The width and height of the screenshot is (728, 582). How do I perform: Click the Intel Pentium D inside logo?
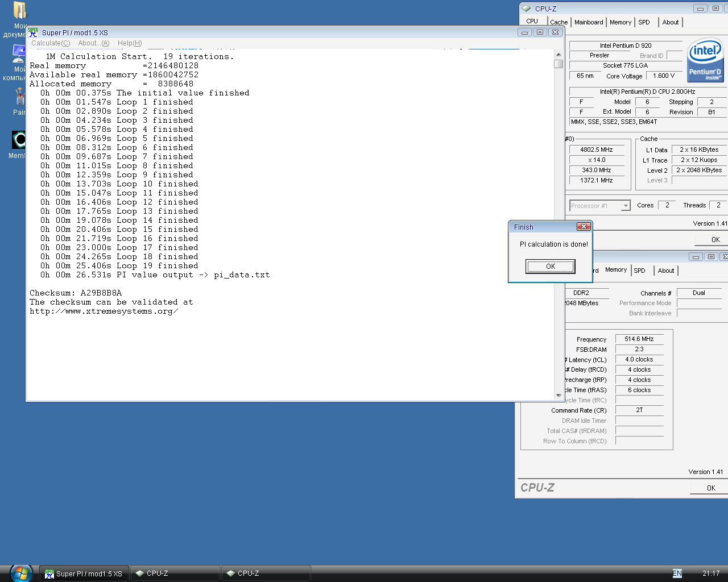(x=705, y=60)
